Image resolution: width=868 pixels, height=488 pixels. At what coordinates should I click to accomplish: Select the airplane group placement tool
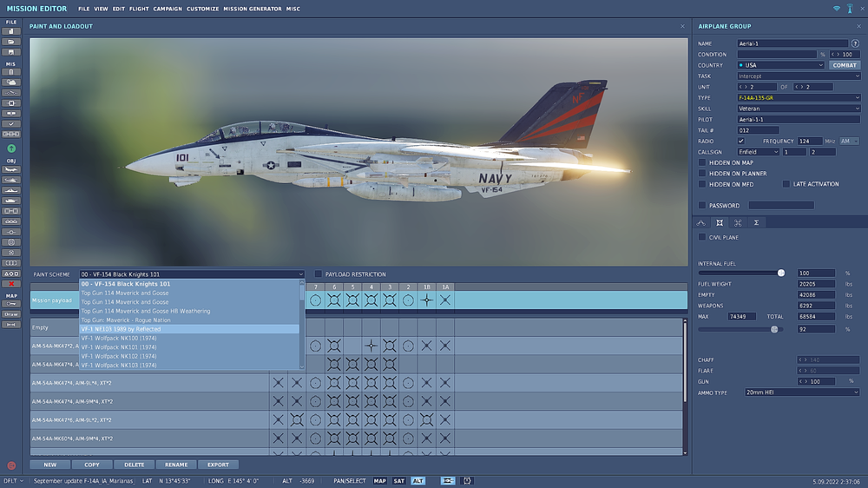11,169
